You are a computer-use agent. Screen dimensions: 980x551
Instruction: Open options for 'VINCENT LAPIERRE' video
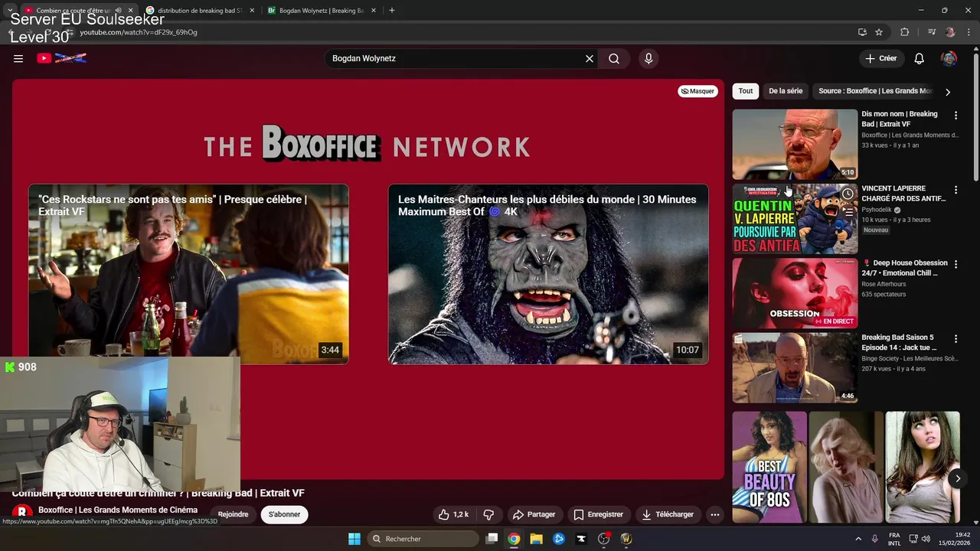[x=955, y=189]
